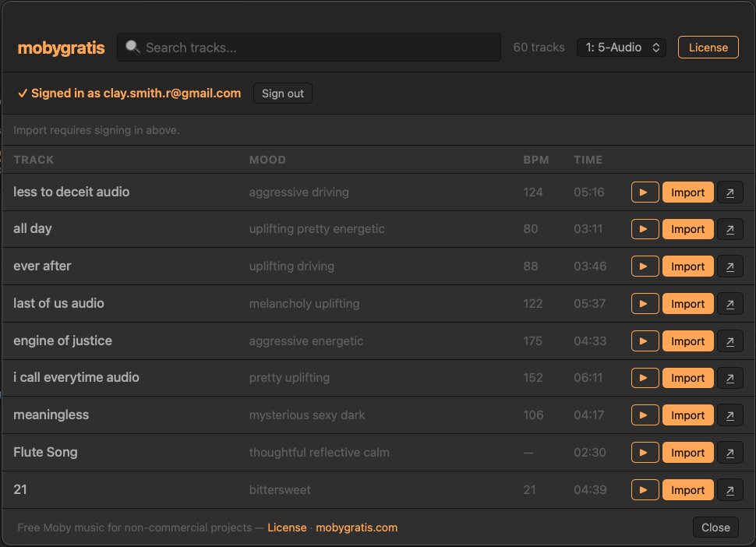Play preview of Flute Song
756x547 pixels.
[x=645, y=453]
